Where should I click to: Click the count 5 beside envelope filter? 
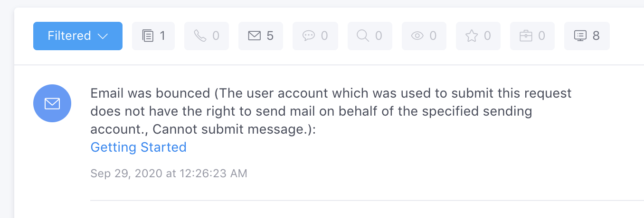pyautogui.click(x=270, y=36)
